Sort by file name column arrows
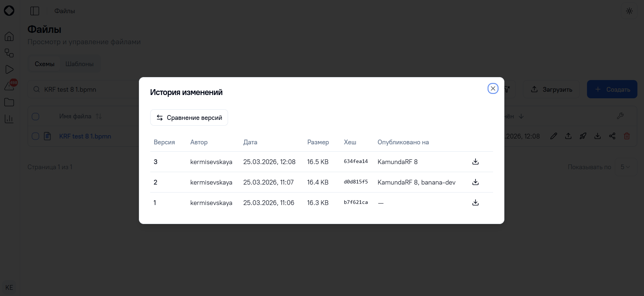 [x=99, y=116]
